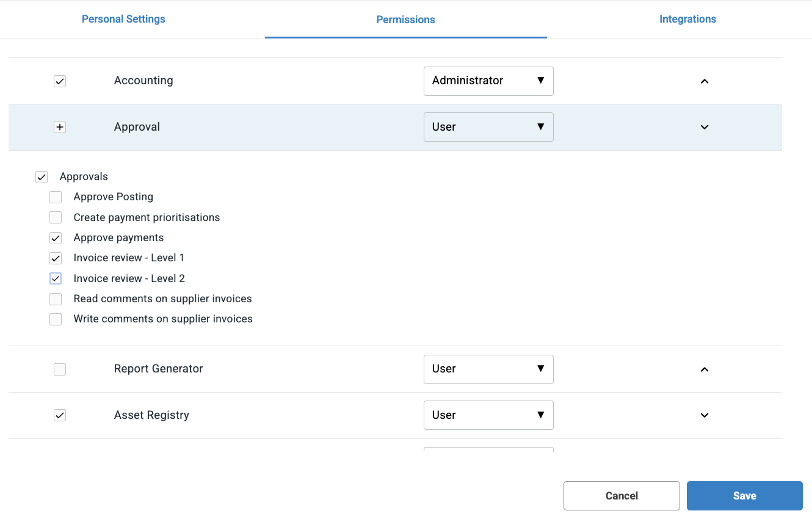Check the Approve Posting permission
This screenshot has height=519, width=812.
click(56, 197)
